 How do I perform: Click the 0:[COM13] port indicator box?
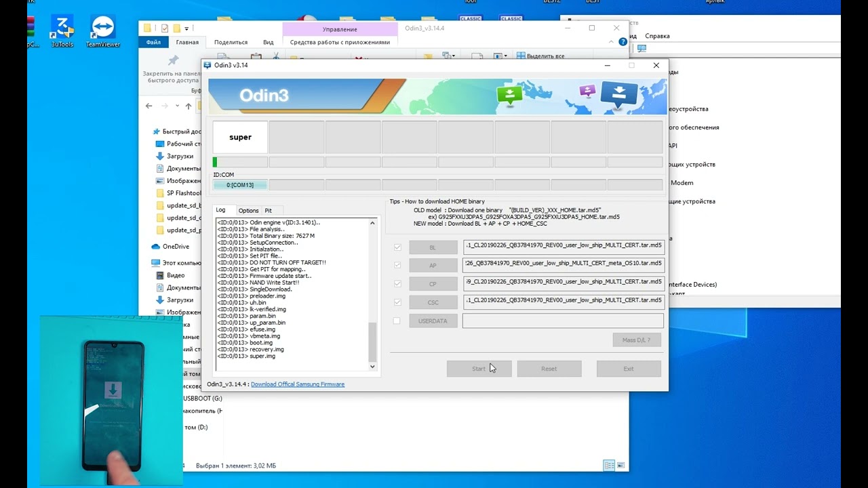pyautogui.click(x=240, y=185)
